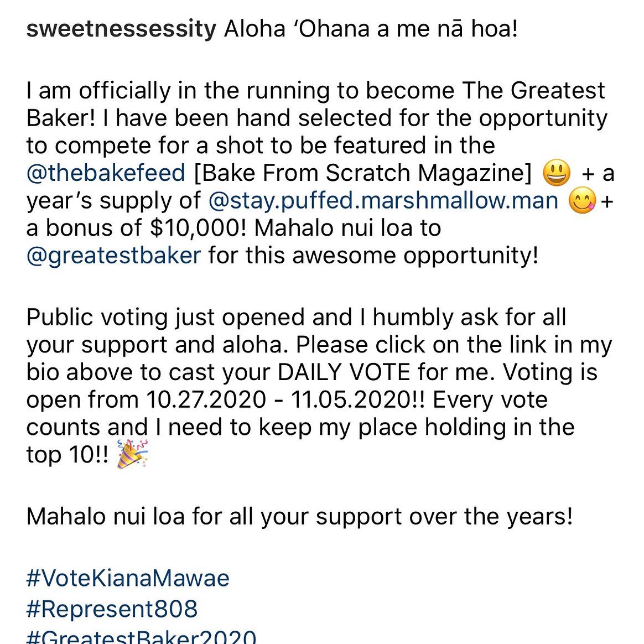Open the @stay.puffed.marshmallow.man mention
Image resolution: width=644 pixels, height=644 pixels.
(383, 201)
